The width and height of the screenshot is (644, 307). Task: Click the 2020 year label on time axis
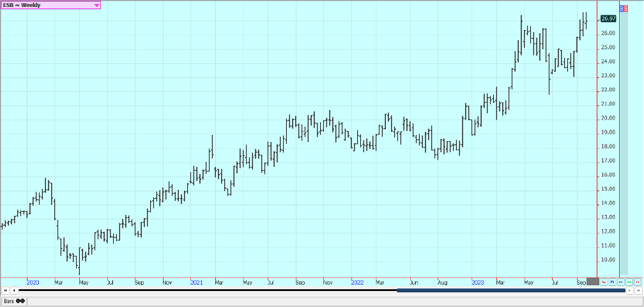click(x=33, y=283)
